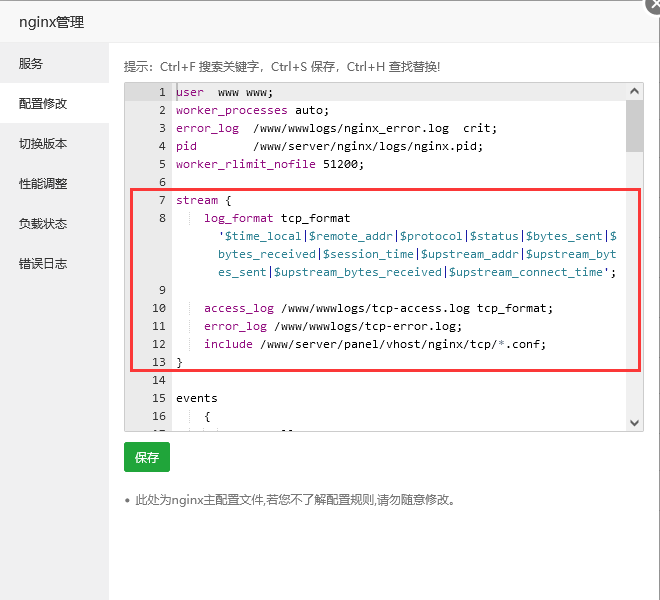Viewport: 660px width, 600px height.
Task: Close the nginx管理 dialog
Action: (x=654, y=5)
